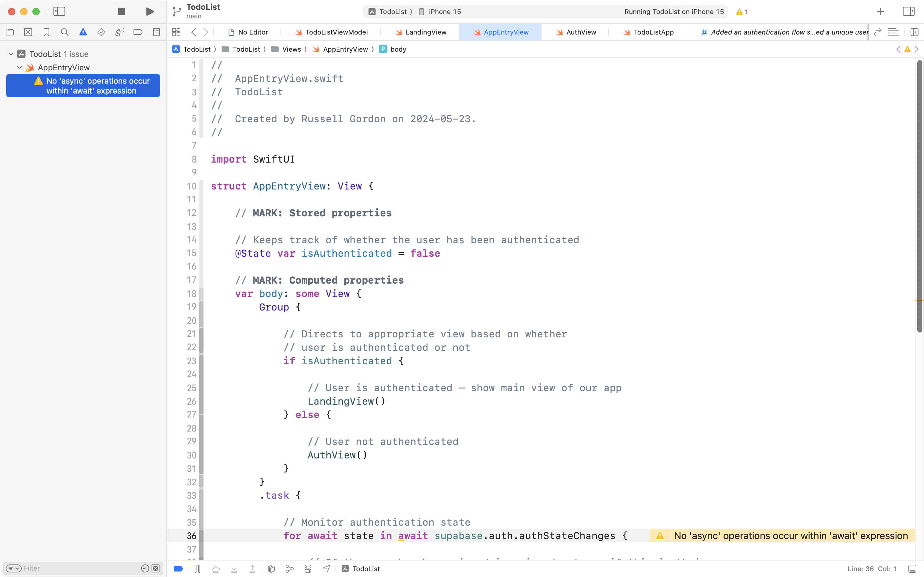The image size is (924, 577).
Task: Open the Report navigator list icon
Action: [x=156, y=32]
